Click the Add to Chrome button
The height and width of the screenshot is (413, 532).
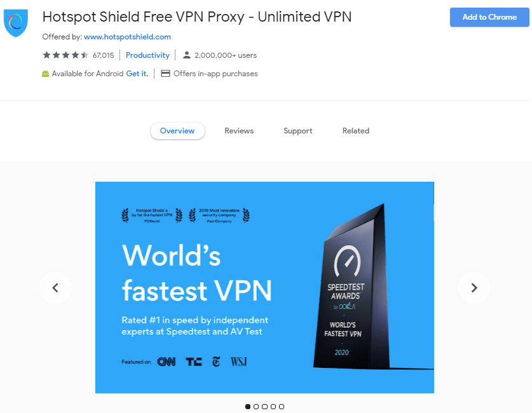[489, 17]
